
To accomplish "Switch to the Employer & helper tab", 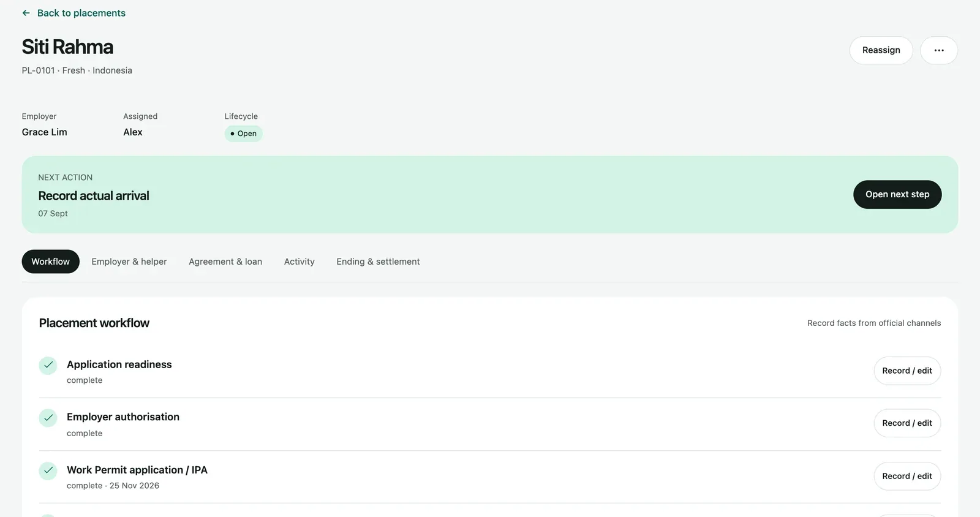I will click(129, 262).
